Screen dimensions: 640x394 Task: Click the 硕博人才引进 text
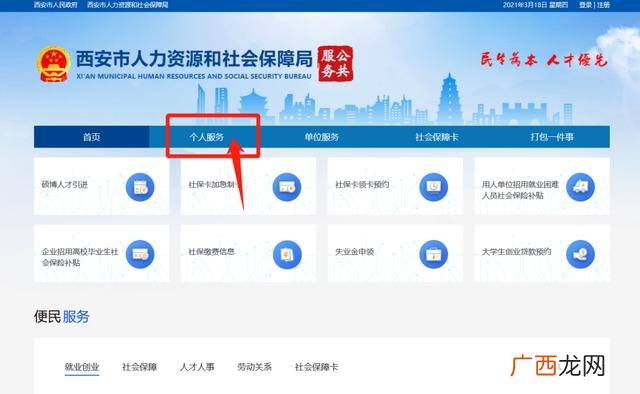point(64,185)
